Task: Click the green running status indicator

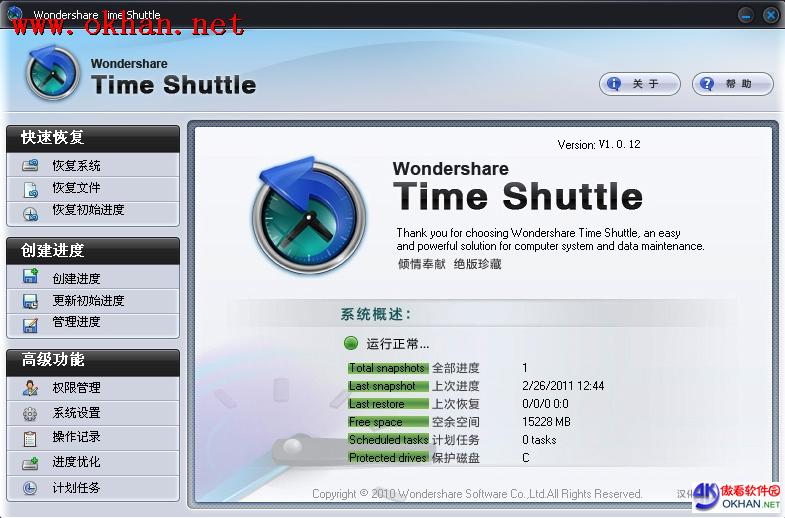Action: click(x=351, y=343)
